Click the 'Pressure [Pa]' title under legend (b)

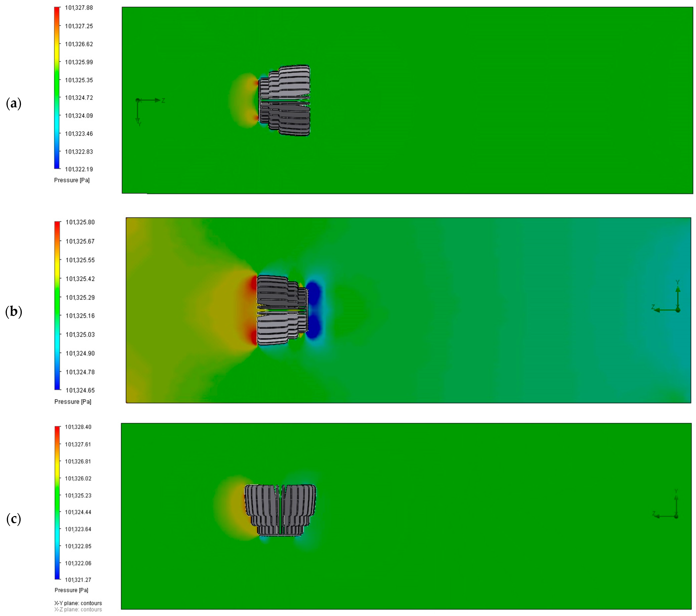[73, 402]
